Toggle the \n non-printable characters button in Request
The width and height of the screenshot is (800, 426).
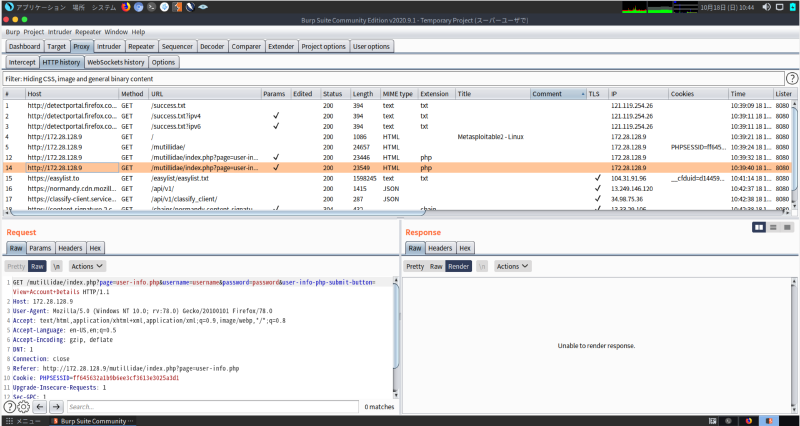tap(57, 267)
